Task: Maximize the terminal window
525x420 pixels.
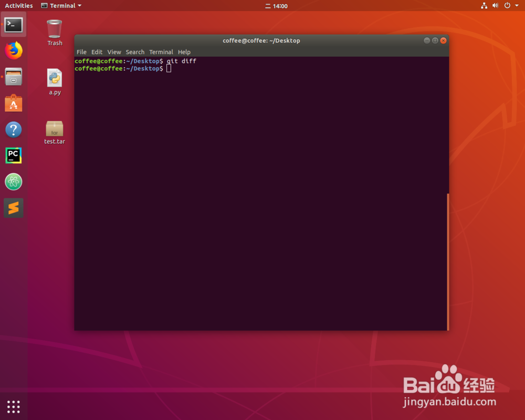Action: click(x=435, y=40)
